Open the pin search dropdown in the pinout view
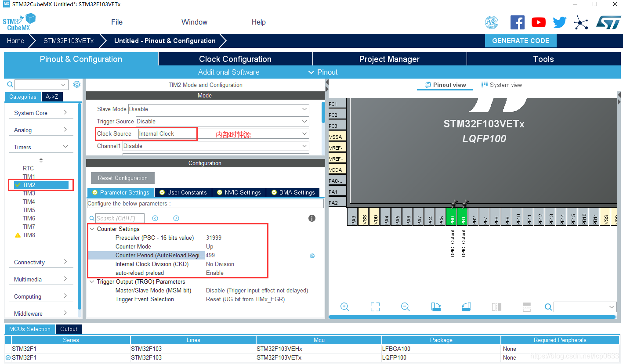The image size is (623, 364). coord(612,307)
